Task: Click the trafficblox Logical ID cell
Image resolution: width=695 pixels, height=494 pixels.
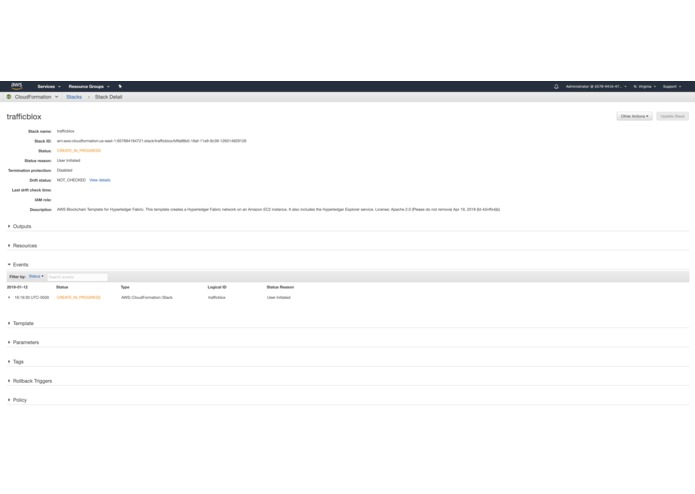Action: pyautogui.click(x=217, y=297)
